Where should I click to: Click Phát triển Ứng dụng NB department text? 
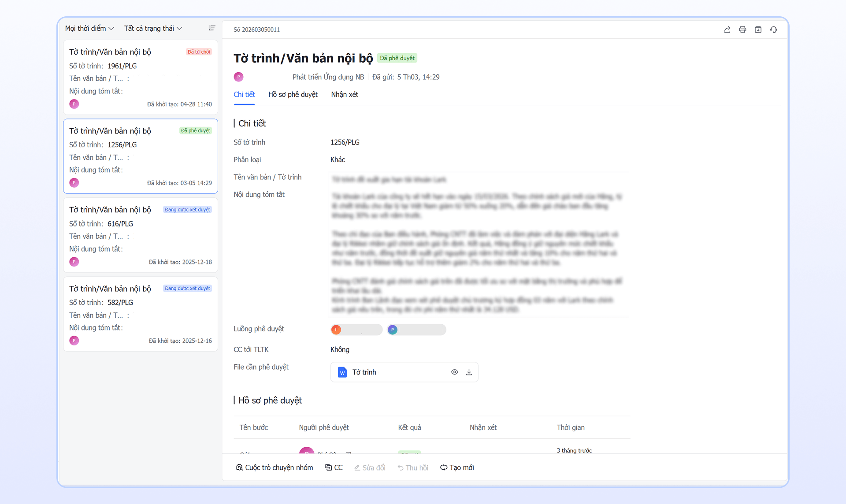coord(328,77)
